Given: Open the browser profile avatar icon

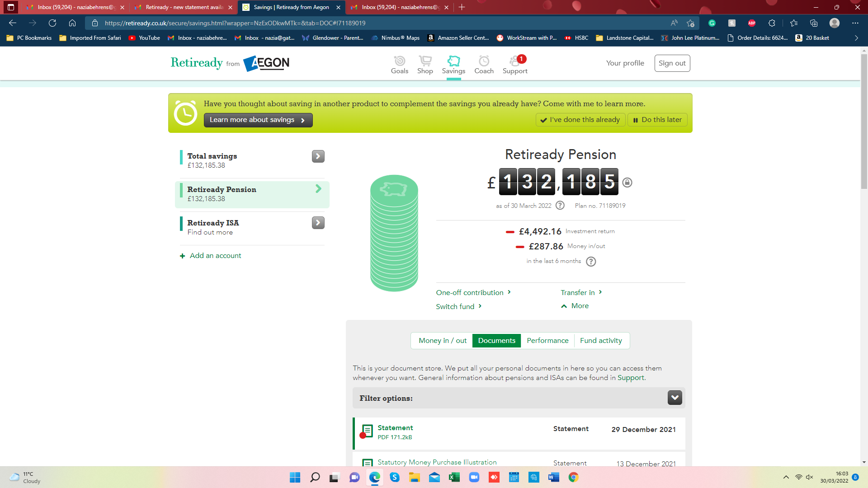Looking at the screenshot, I should [x=835, y=23].
